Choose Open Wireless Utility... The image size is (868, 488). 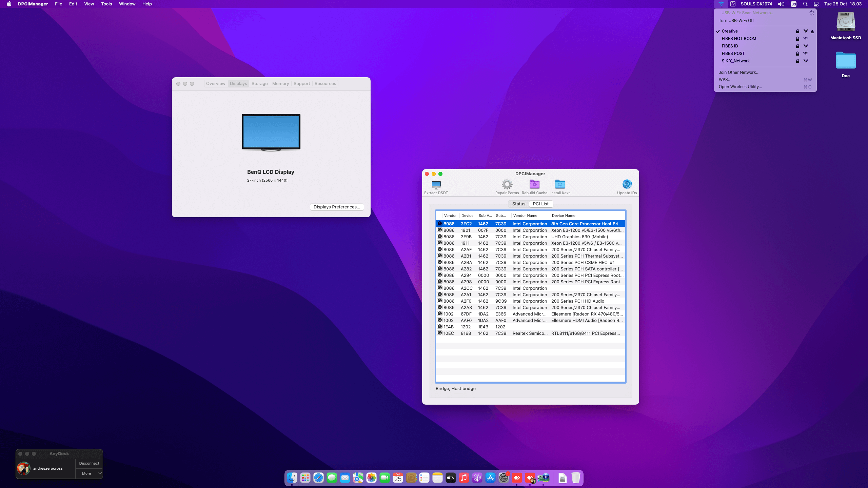point(765,87)
